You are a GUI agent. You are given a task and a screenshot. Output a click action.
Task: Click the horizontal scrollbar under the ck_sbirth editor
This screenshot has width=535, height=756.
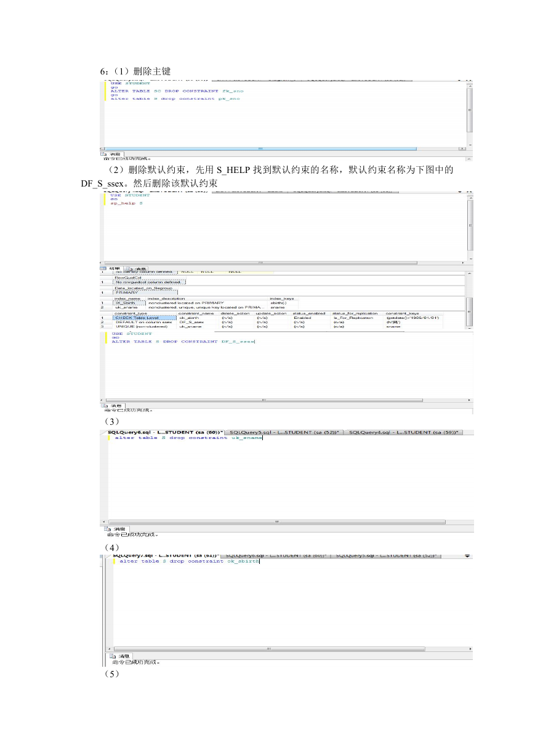(x=289, y=648)
